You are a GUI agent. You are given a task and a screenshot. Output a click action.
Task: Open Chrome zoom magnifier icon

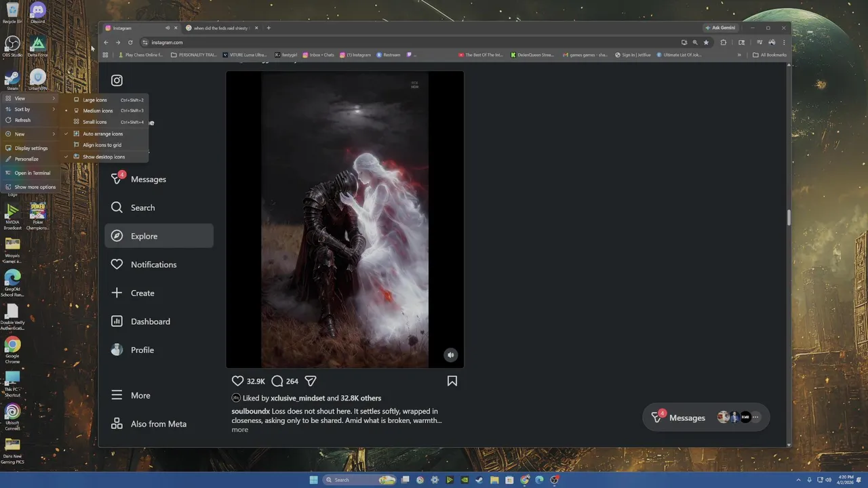tap(695, 42)
